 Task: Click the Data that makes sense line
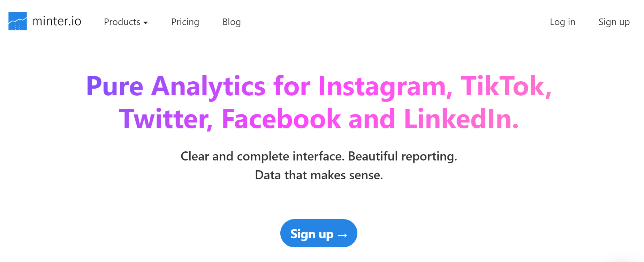pos(319,175)
